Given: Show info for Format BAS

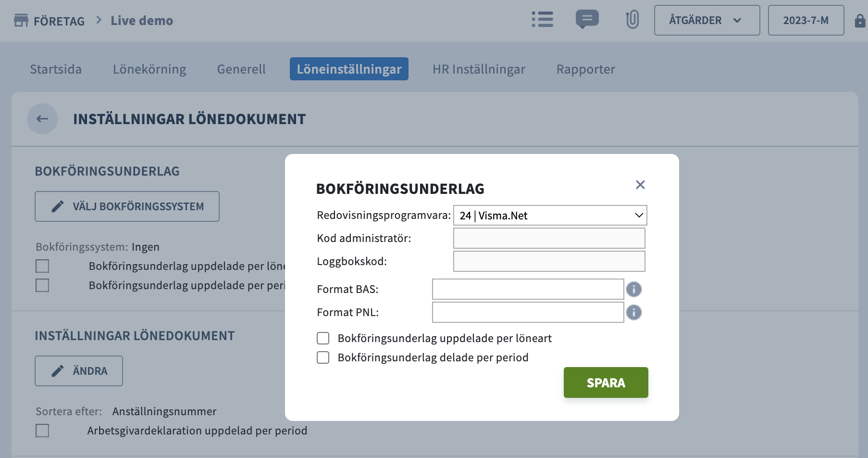Looking at the screenshot, I should point(634,289).
